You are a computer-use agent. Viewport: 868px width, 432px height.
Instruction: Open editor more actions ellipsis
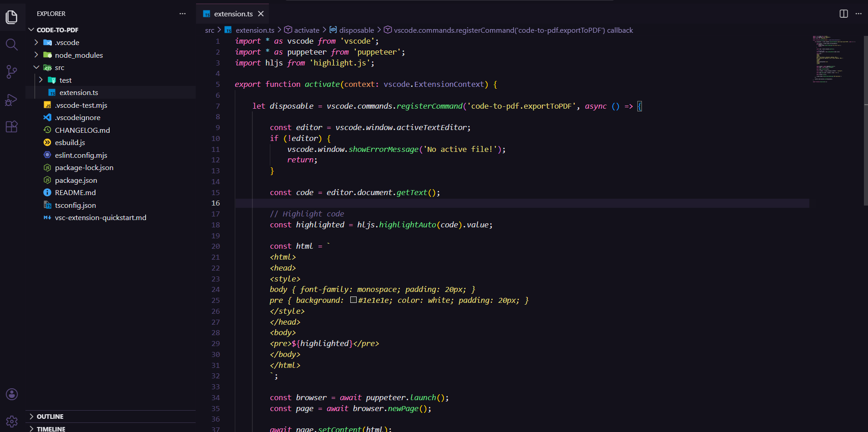click(858, 14)
